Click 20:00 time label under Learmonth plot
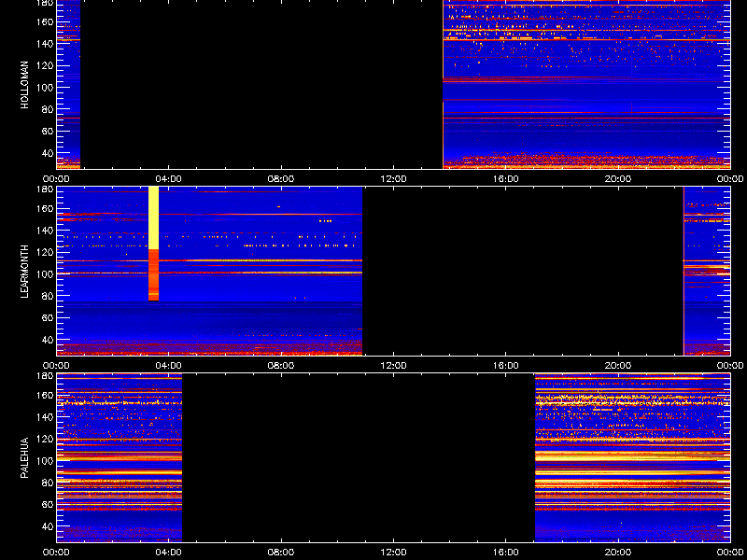Screen dimensions: 747x560 click(x=618, y=366)
